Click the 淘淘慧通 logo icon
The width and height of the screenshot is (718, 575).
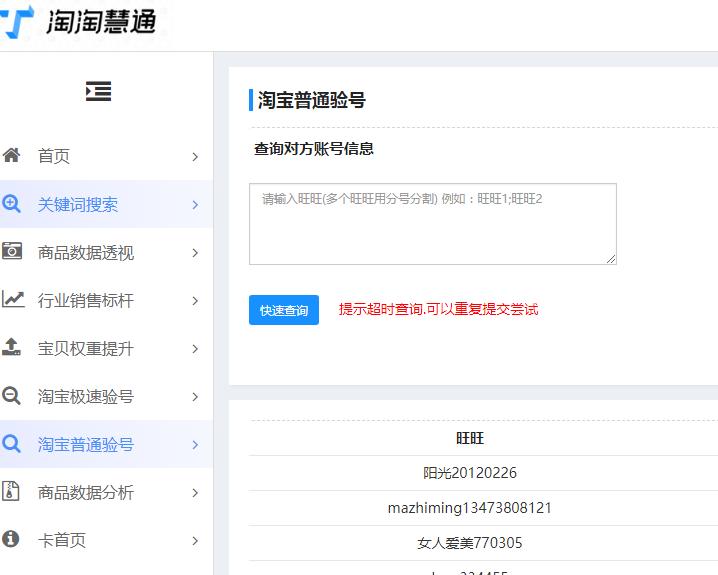(16, 22)
